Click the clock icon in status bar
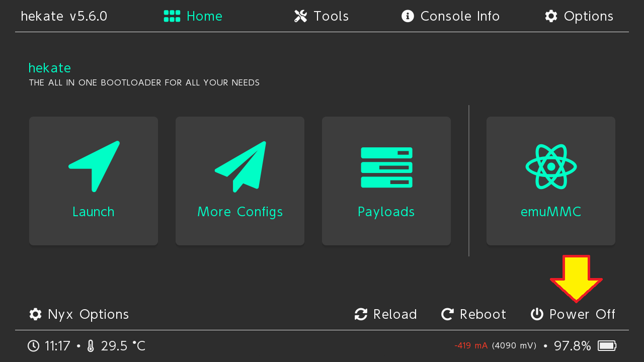This screenshot has width=644, height=362. [33, 346]
